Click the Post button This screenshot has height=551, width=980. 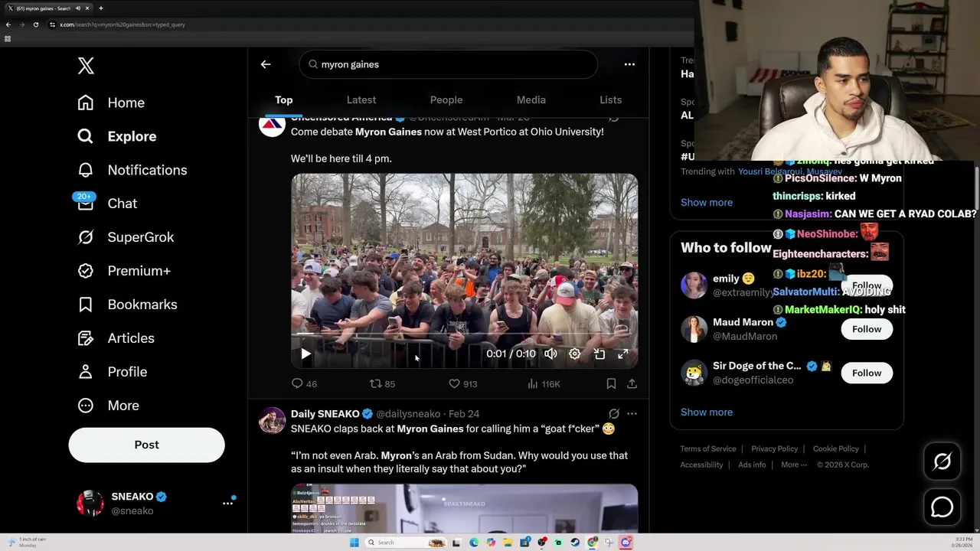tap(146, 445)
